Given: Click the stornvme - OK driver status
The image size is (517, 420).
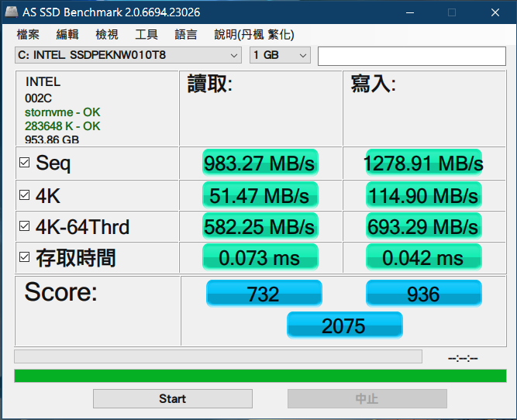Looking at the screenshot, I should [62, 112].
